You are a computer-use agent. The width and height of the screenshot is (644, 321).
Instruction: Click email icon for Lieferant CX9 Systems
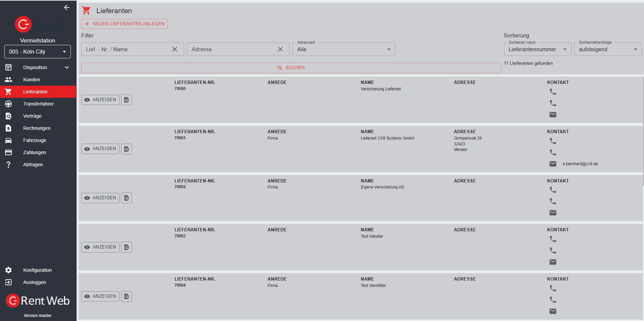click(x=553, y=164)
